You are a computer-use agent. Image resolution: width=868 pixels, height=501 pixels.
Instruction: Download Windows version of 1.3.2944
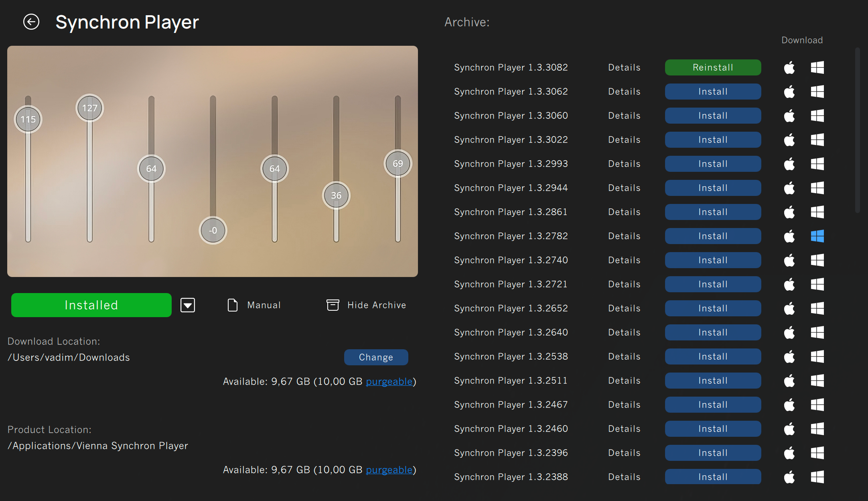pos(817,188)
